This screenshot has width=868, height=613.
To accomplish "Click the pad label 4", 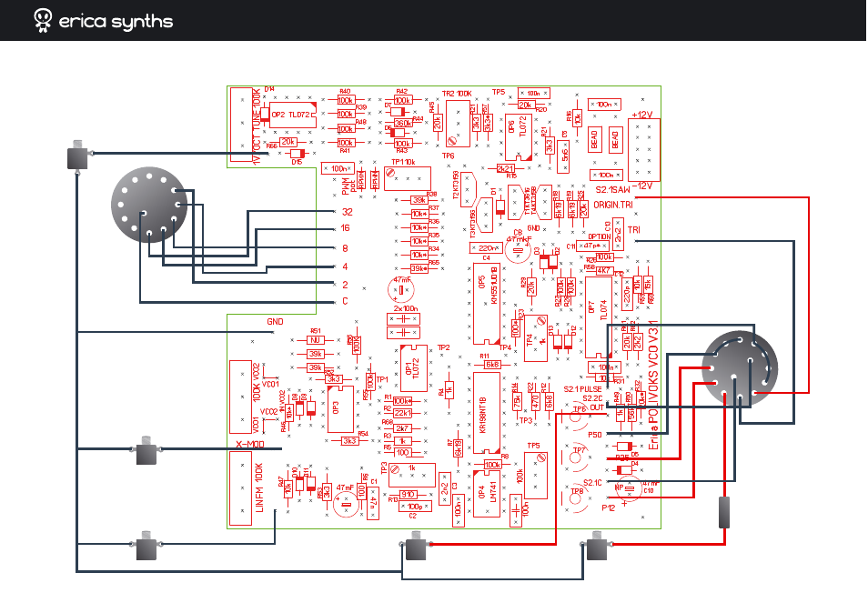I will click(346, 266).
